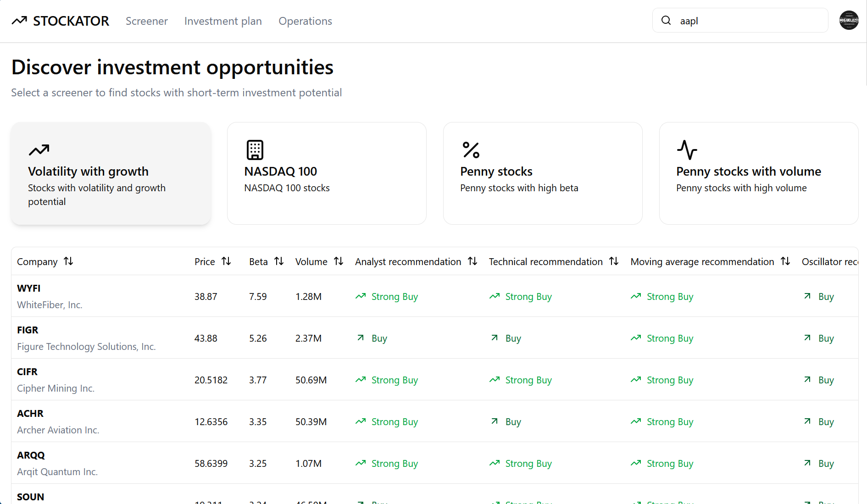Open the user profile avatar

(849, 21)
